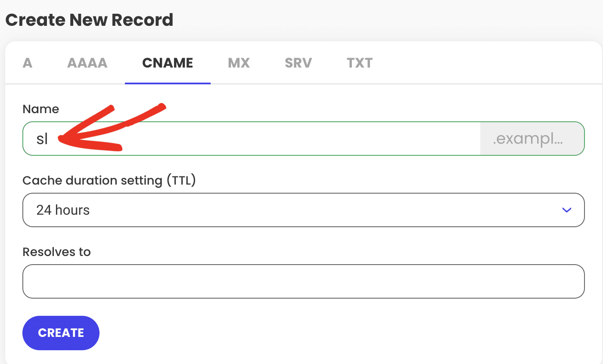Select the SRV record tab
The width and height of the screenshot is (603, 364).
(298, 62)
